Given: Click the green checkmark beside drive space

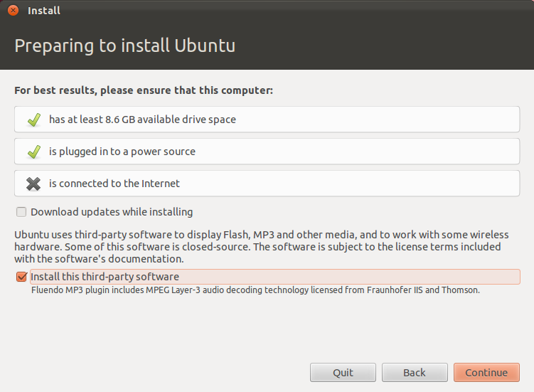Looking at the screenshot, I should 33,120.
